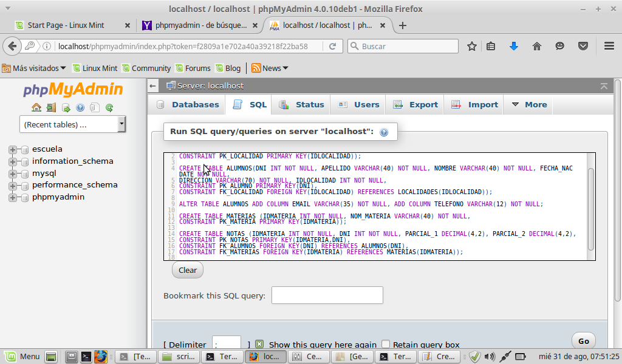
Task: Open the query window icon
Action: pyautogui.click(x=66, y=108)
